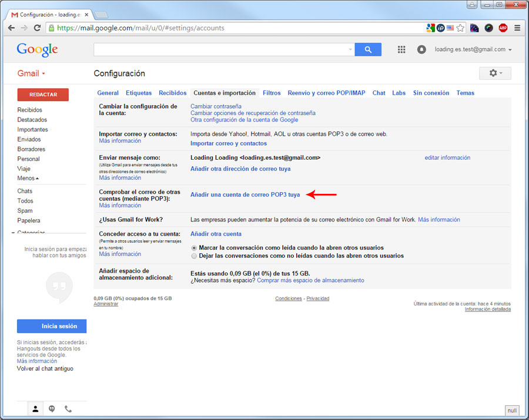Switch to the Recibidos settings tab
This screenshot has height=420, width=529.
tap(172, 93)
